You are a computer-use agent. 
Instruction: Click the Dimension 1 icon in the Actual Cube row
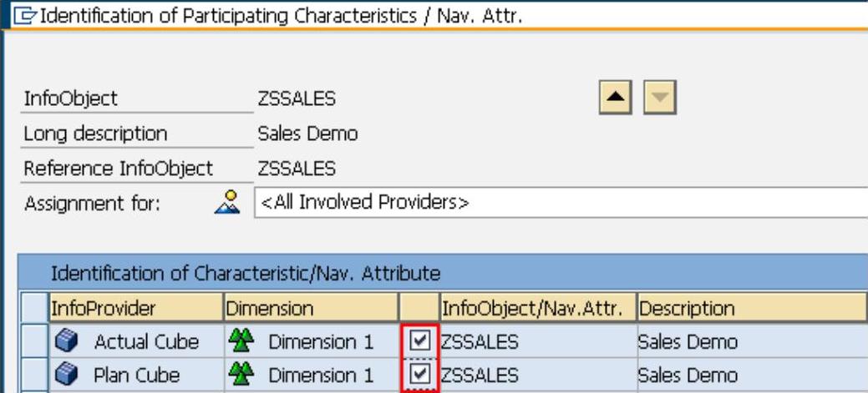point(240,341)
